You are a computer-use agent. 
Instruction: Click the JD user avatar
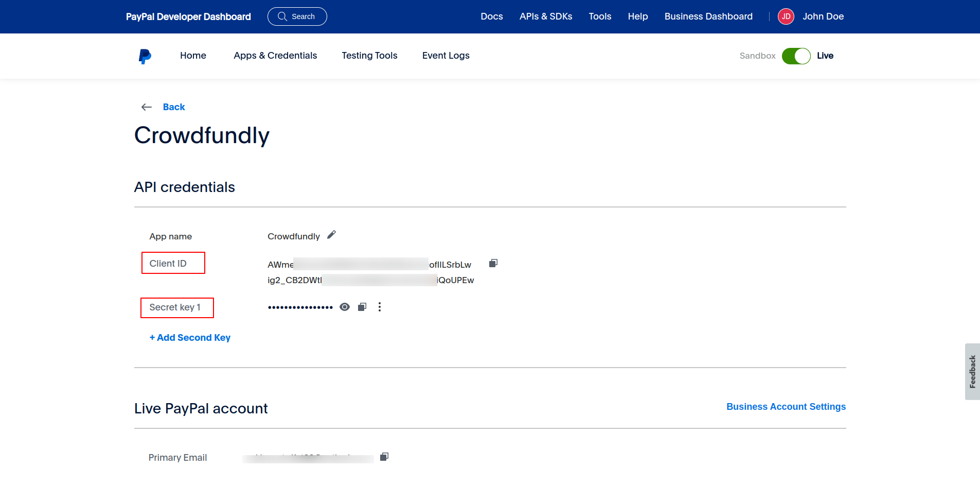(786, 16)
